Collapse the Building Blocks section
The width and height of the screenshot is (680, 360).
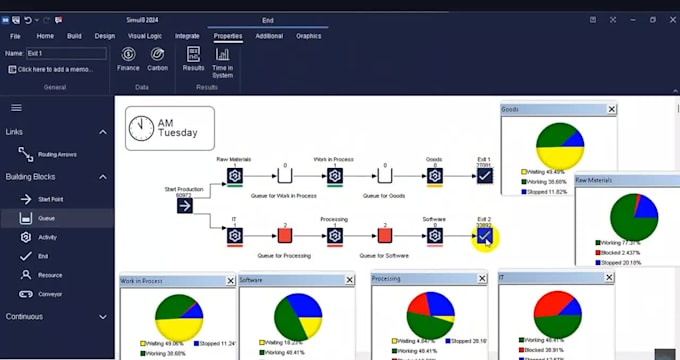point(103,177)
